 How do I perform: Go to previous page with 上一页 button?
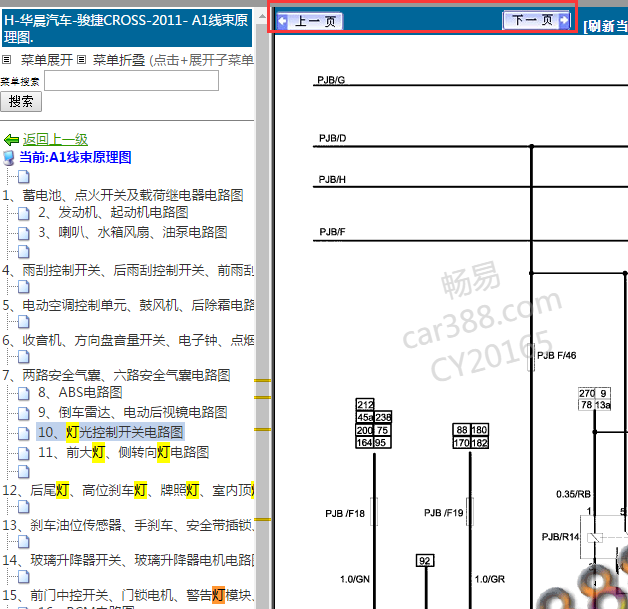point(310,21)
